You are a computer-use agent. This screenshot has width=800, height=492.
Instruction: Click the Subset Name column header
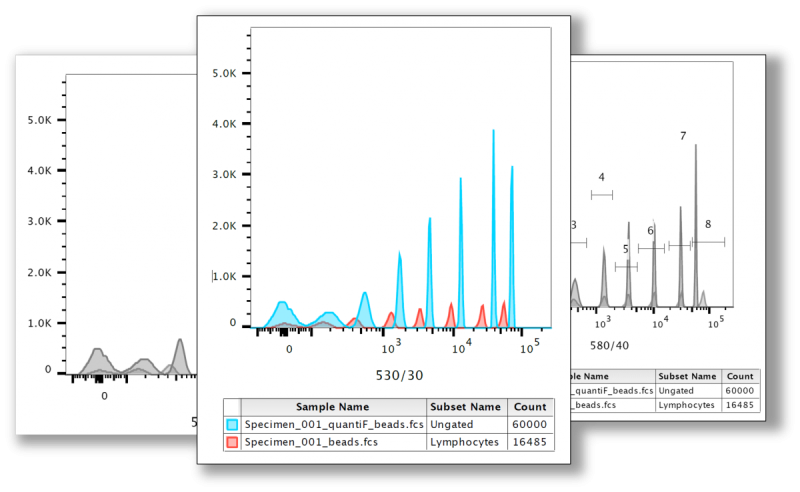tap(466, 407)
